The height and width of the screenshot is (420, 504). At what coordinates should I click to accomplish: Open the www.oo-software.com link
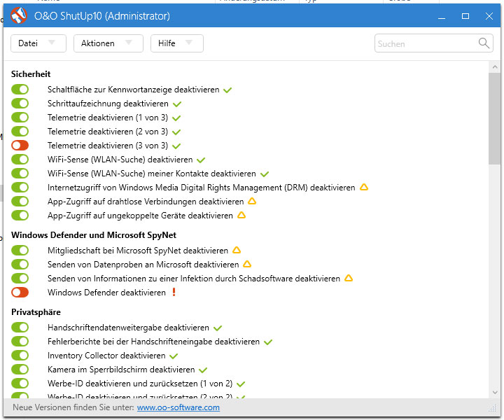click(178, 407)
